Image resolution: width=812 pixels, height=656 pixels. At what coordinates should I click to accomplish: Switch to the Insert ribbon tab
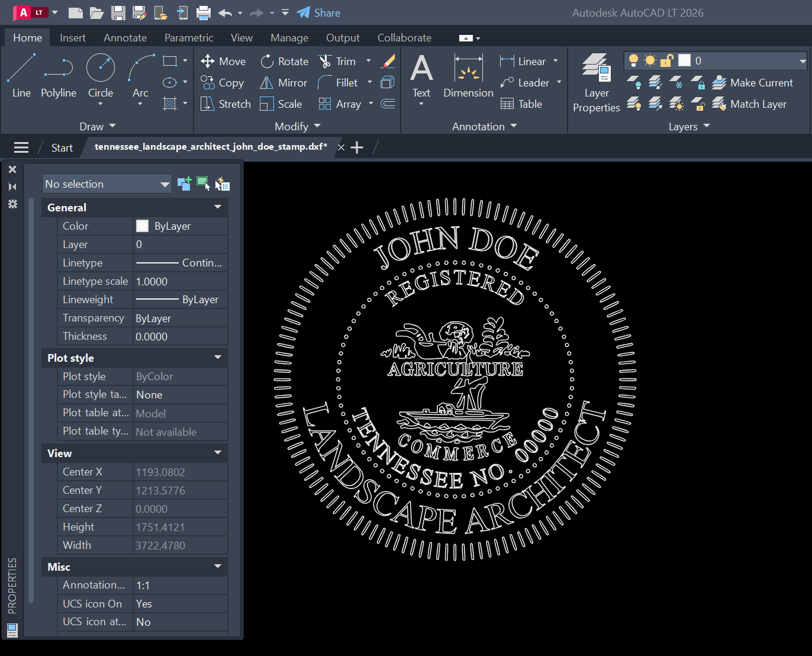(x=73, y=38)
